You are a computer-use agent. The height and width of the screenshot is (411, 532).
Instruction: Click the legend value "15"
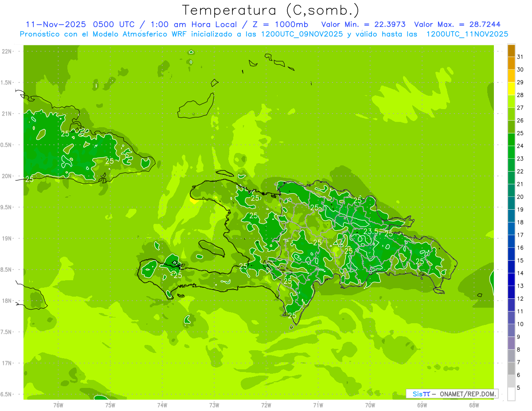[520, 261]
